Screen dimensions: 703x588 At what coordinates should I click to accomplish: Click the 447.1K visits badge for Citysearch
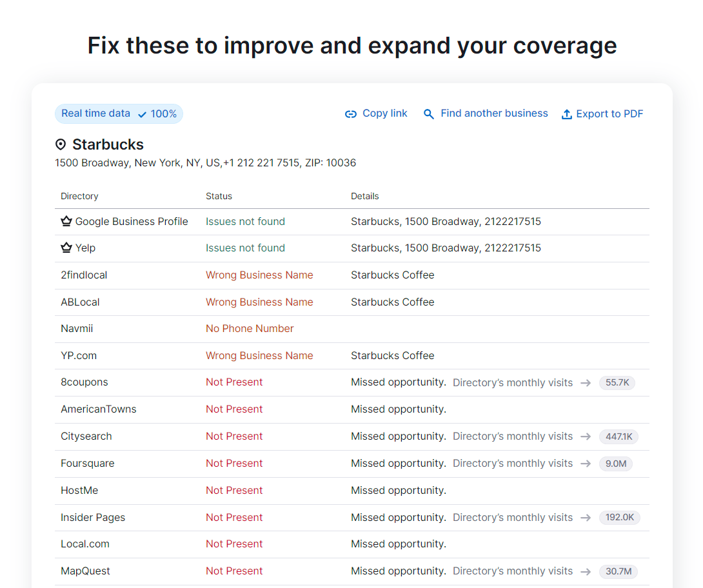pyautogui.click(x=618, y=436)
